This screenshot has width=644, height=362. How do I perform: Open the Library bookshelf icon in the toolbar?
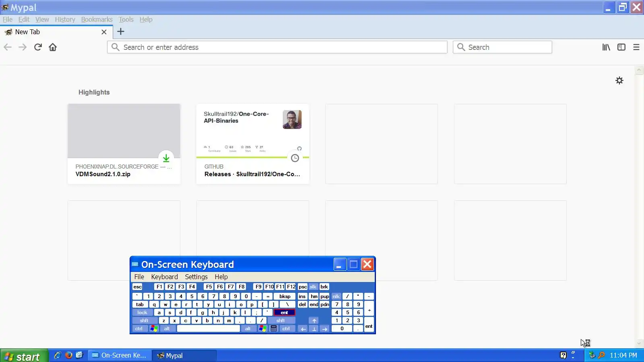(x=606, y=47)
